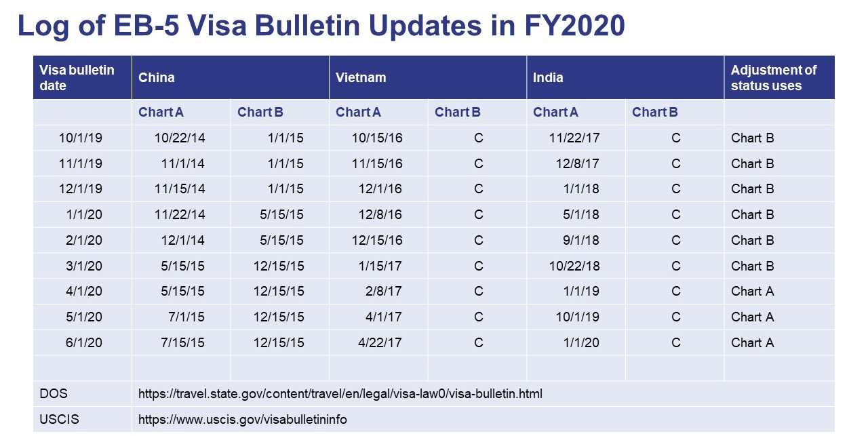868x436 pixels.
Task: Select the India 11/22/17 cell
Action: (x=574, y=138)
